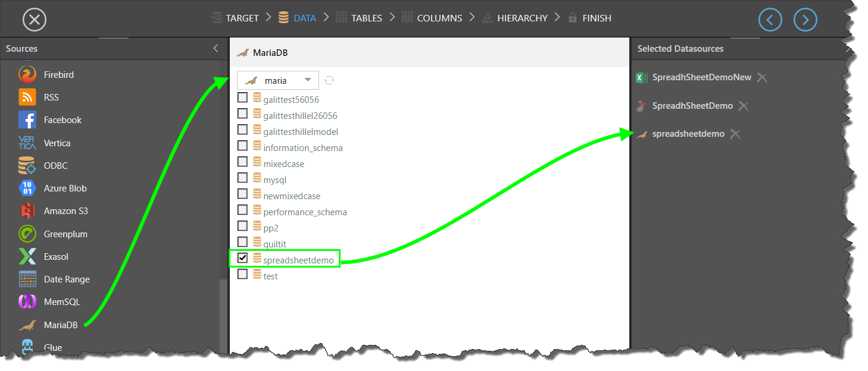
Task: Check the mysql checkbox
Action: tap(243, 178)
